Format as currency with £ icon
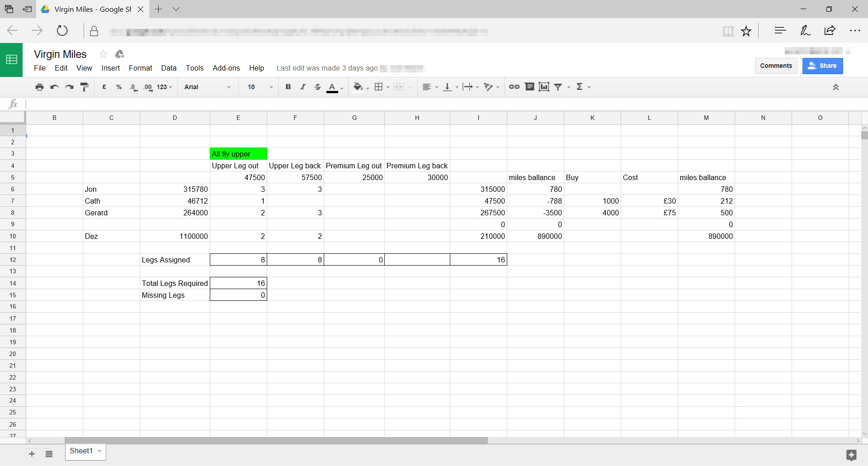The image size is (868, 466). click(x=104, y=87)
